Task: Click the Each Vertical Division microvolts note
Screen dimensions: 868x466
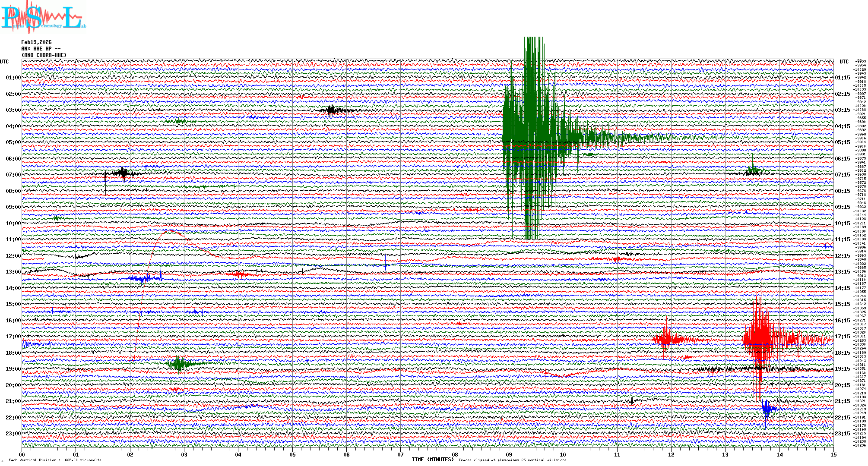Action: point(55,460)
